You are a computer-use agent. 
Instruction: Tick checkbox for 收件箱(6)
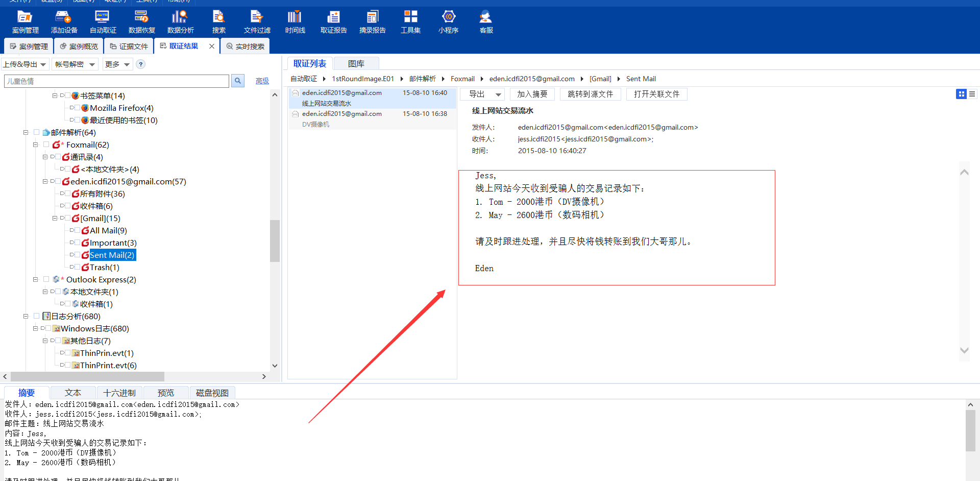coord(67,206)
